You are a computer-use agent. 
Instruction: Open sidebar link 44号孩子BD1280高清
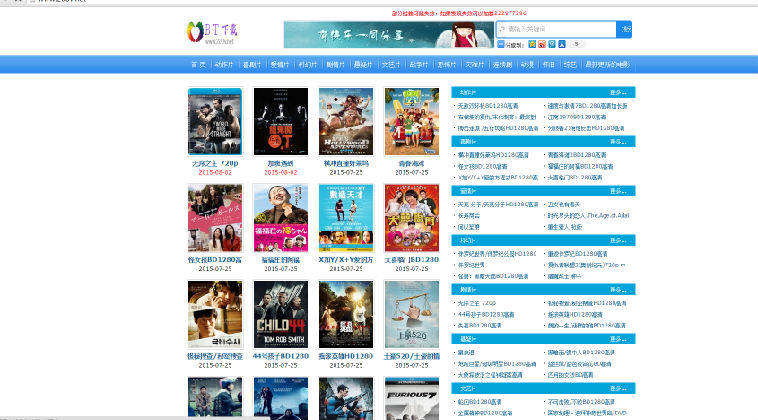click(x=486, y=315)
